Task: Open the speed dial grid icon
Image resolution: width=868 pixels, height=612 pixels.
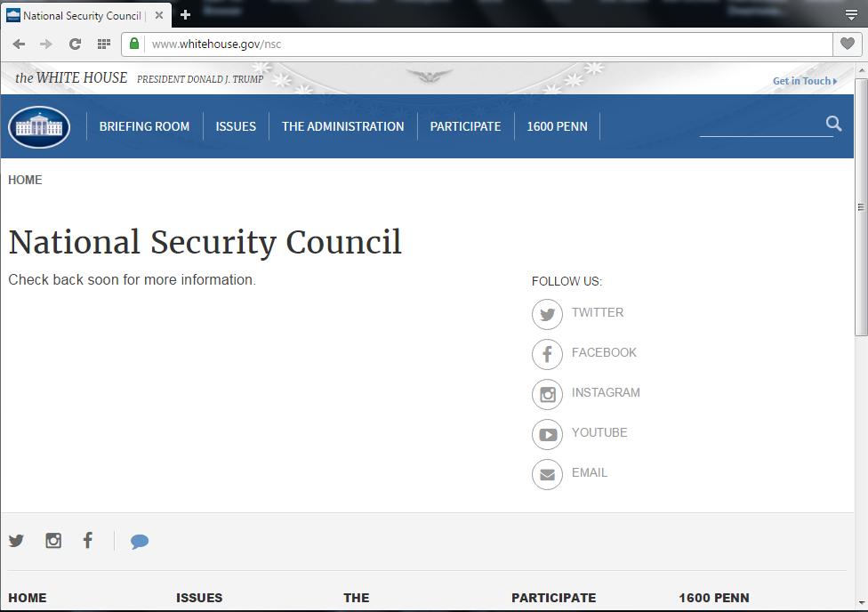Action: tap(103, 44)
